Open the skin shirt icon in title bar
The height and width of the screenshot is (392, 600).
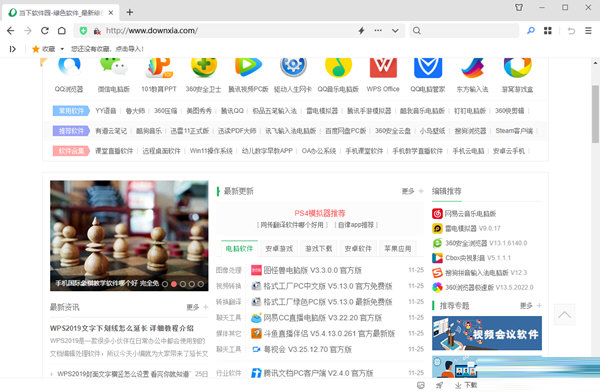coord(519,7)
